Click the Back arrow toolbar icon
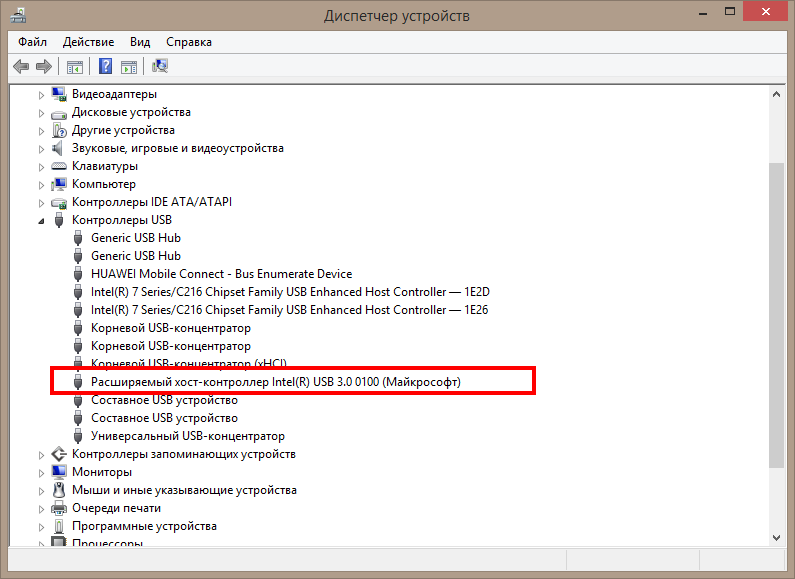 21,66
